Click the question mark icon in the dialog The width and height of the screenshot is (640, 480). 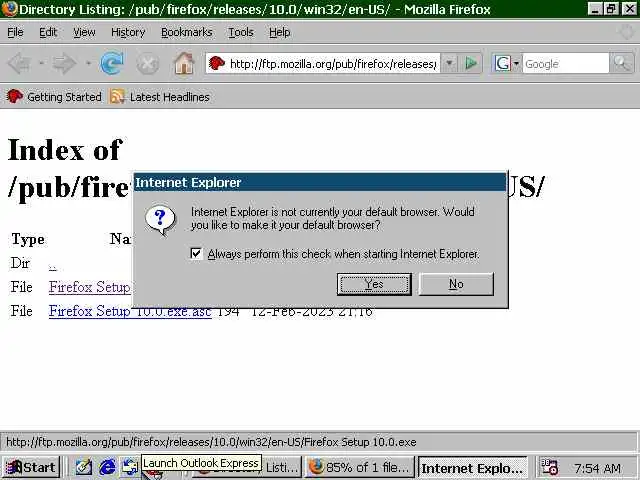[160, 219]
